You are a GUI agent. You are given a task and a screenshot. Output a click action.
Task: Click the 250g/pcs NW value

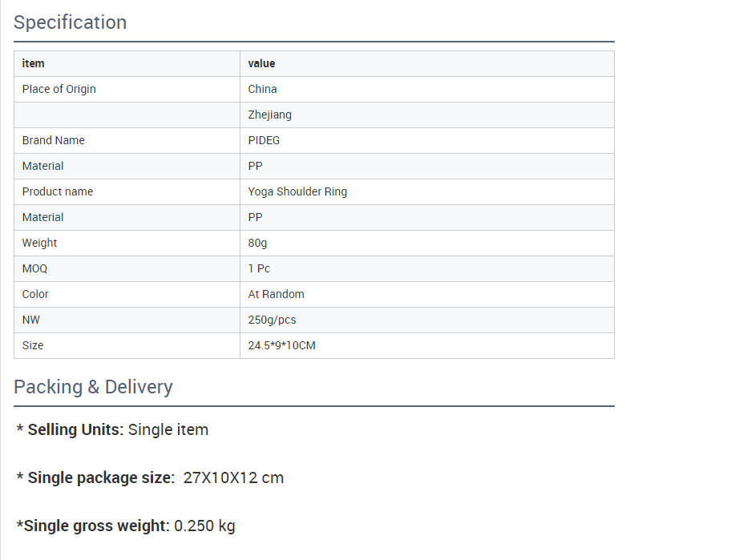click(x=273, y=320)
